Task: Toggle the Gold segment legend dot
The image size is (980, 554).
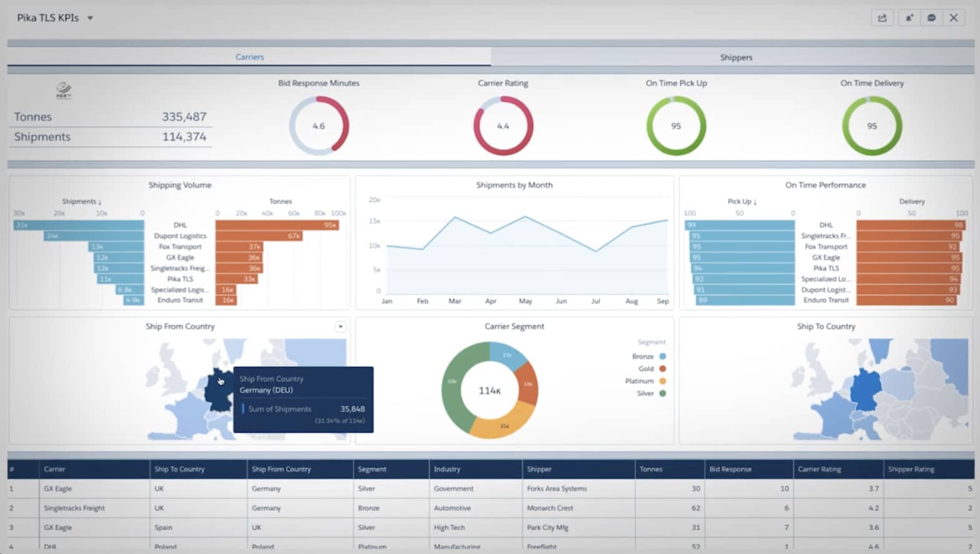Action: coord(662,369)
